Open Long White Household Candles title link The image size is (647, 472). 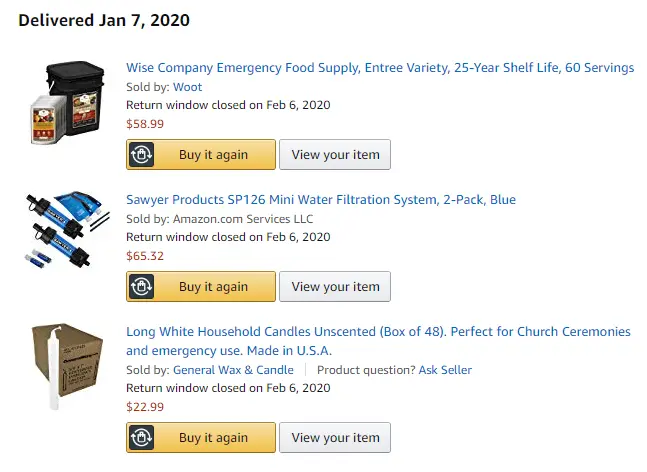378,332
